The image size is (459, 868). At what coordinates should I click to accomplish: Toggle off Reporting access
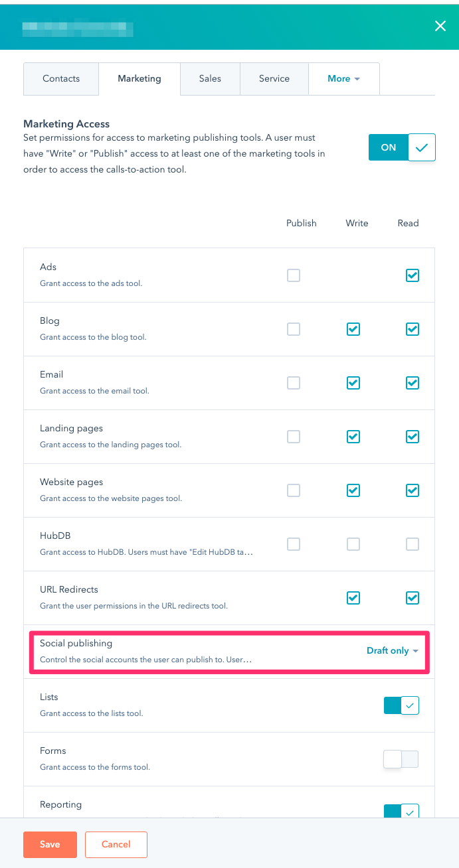coord(401,811)
